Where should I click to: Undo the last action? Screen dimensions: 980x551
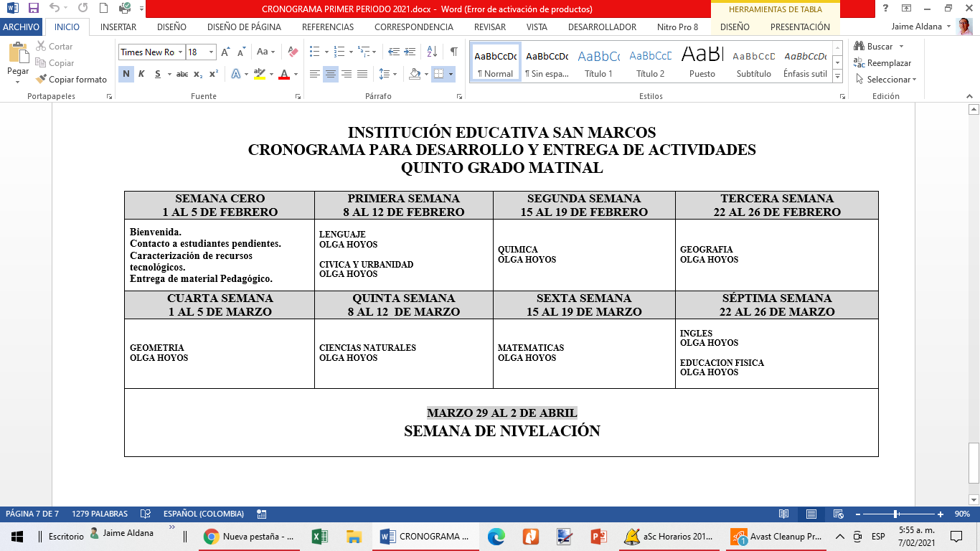[x=55, y=9]
